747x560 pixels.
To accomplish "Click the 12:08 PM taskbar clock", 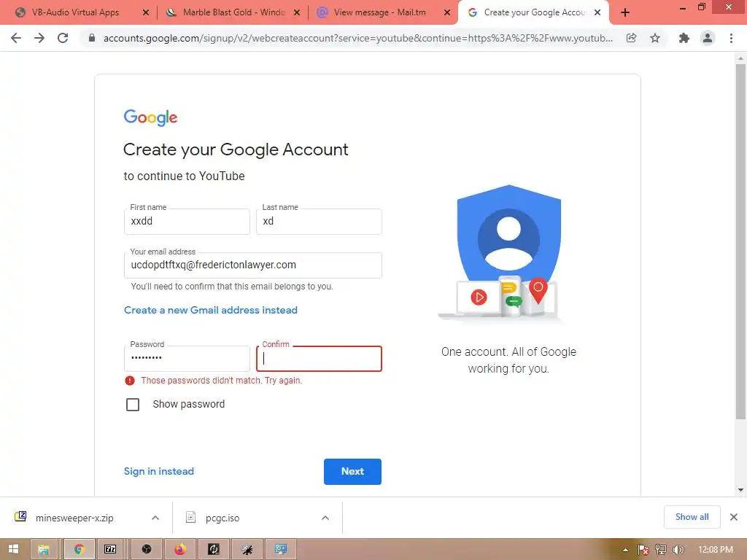I will click(x=715, y=550).
